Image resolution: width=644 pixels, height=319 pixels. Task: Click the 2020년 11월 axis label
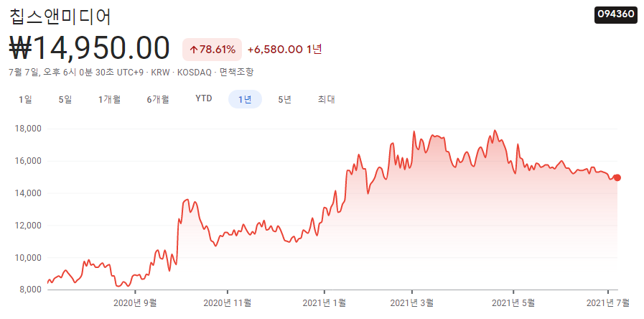pos(227,303)
